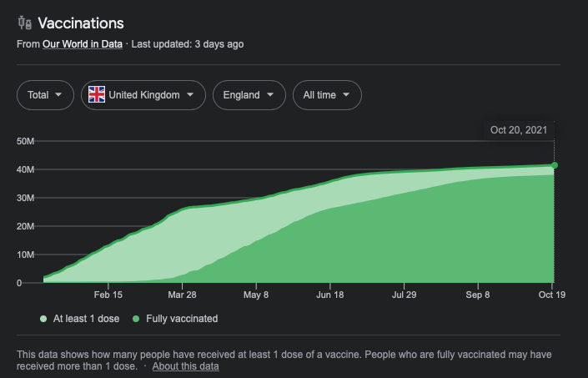Click the light green At least 1 dose dot

click(43, 319)
